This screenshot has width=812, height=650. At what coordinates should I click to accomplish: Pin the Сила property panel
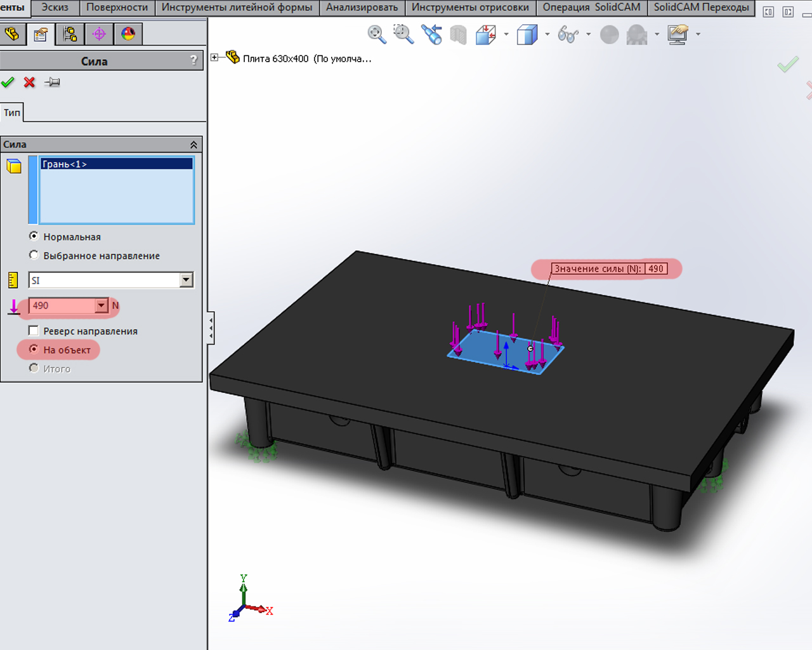coord(52,83)
